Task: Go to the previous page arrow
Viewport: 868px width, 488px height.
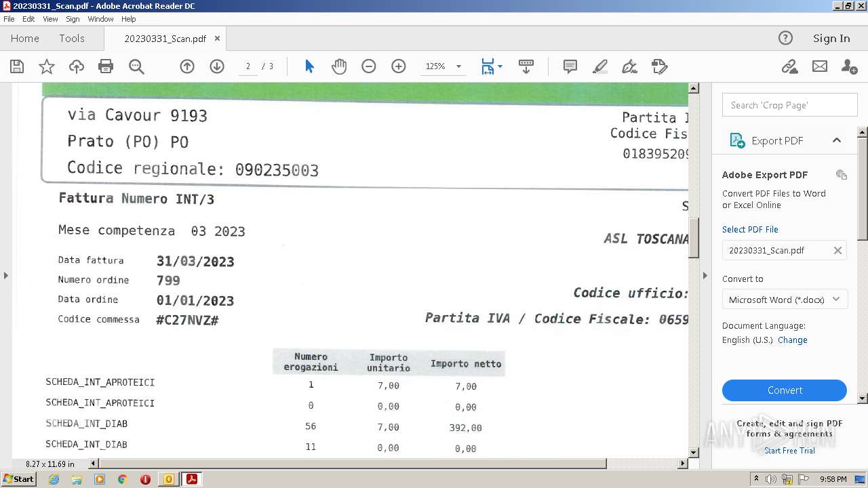Action: click(x=187, y=66)
